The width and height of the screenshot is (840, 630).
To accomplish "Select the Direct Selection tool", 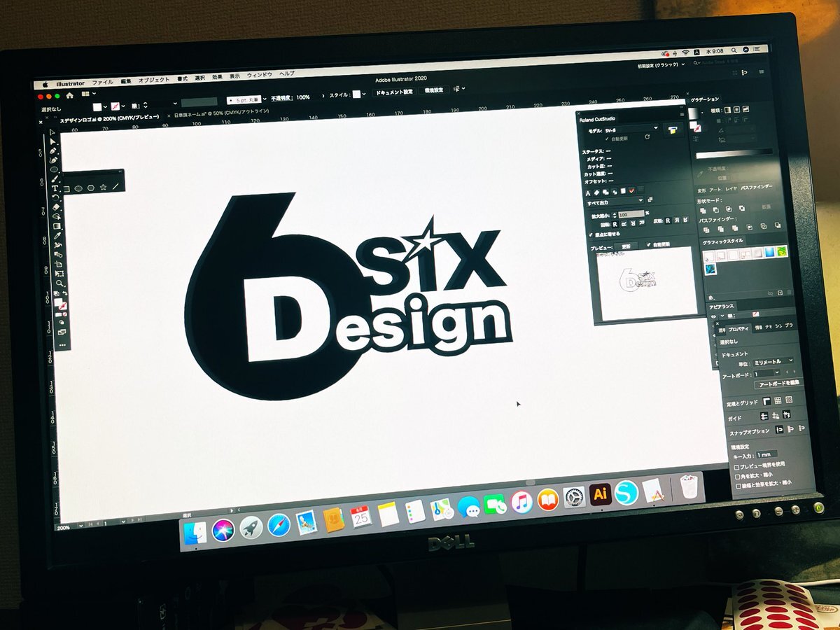I will [x=52, y=141].
